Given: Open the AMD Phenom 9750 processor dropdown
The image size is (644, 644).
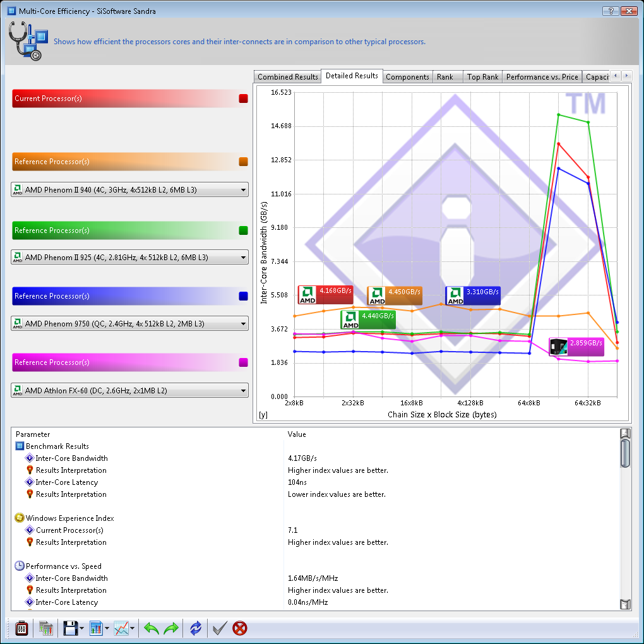Looking at the screenshot, I should (130, 324).
